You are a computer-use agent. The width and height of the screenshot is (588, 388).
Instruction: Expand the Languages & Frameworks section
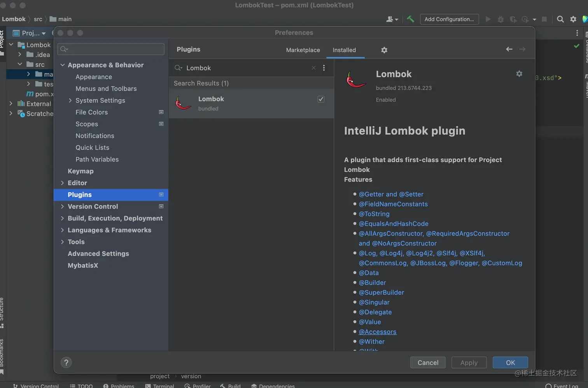tap(62, 230)
